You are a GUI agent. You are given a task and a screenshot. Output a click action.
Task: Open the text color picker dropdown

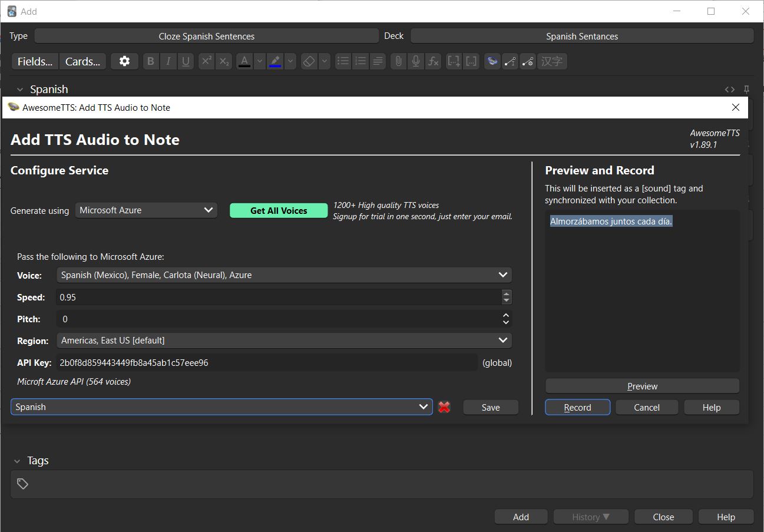click(x=259, y=61)
